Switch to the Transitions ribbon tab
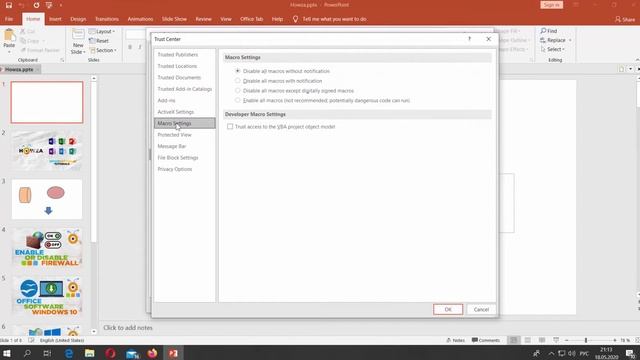Viewport: 640px width, 360px height. click(107, 19)
